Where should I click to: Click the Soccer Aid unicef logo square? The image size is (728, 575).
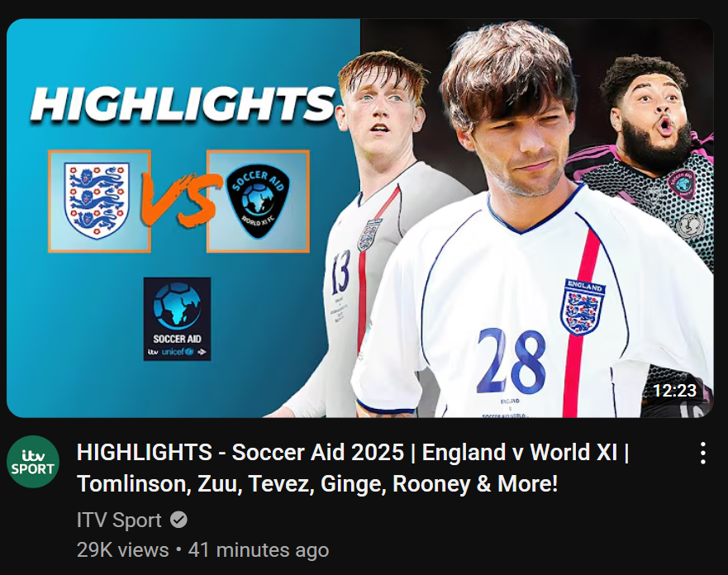tap(178, 319)
